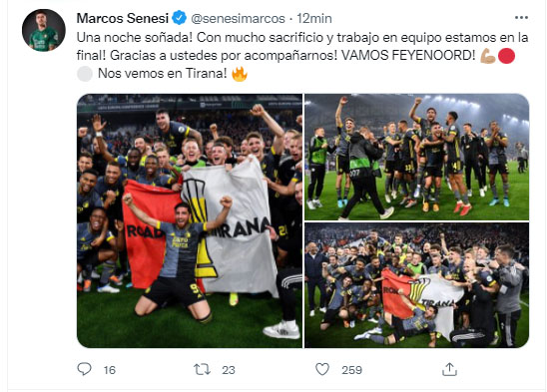Open Marcos Senesi's profile avatar
This screenshot has width=547, height=392.
[x=44, y=30]
